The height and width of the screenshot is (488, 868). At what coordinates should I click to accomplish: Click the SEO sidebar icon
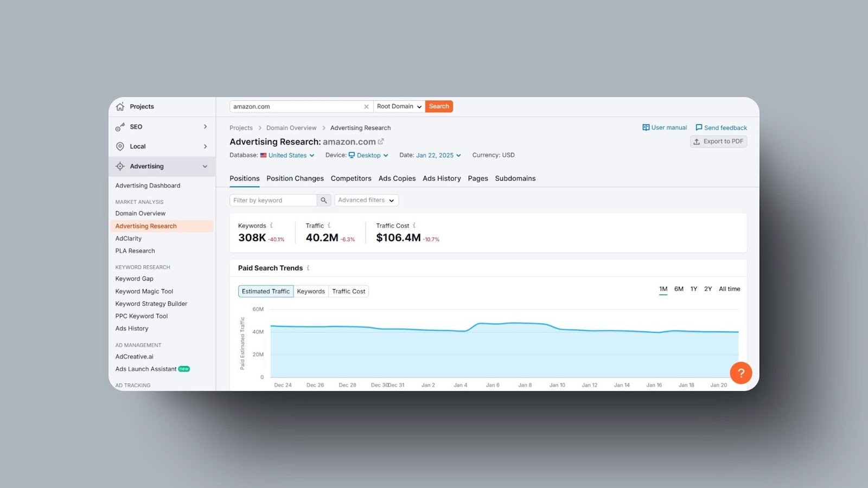pos(120,127)
